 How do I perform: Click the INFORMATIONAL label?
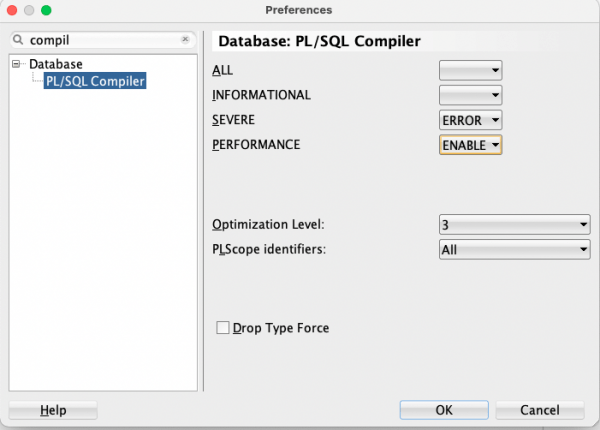(x=261, y=95)
